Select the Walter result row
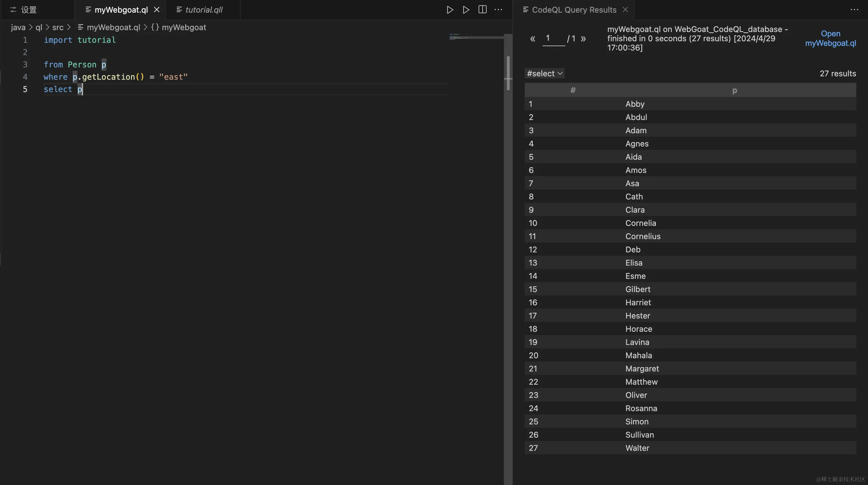This screenshot has height=485, width=868. tap(691, 447)
